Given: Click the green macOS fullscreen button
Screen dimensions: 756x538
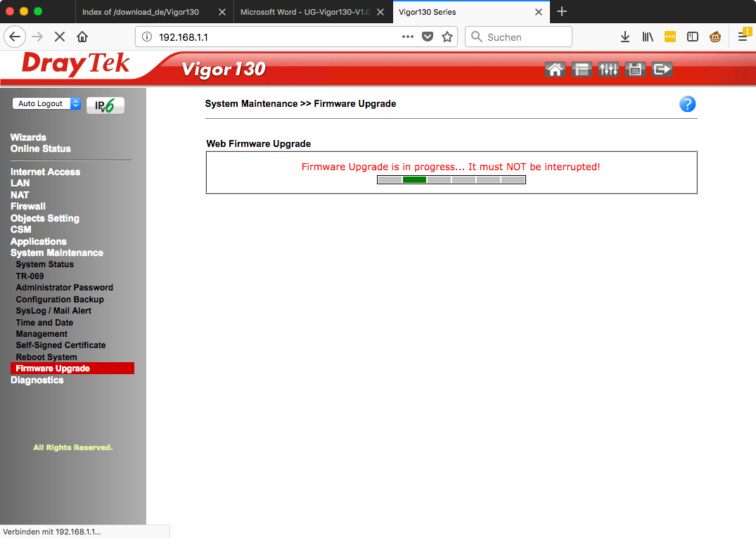Looking at the screenshot, I should pos(37,11).
